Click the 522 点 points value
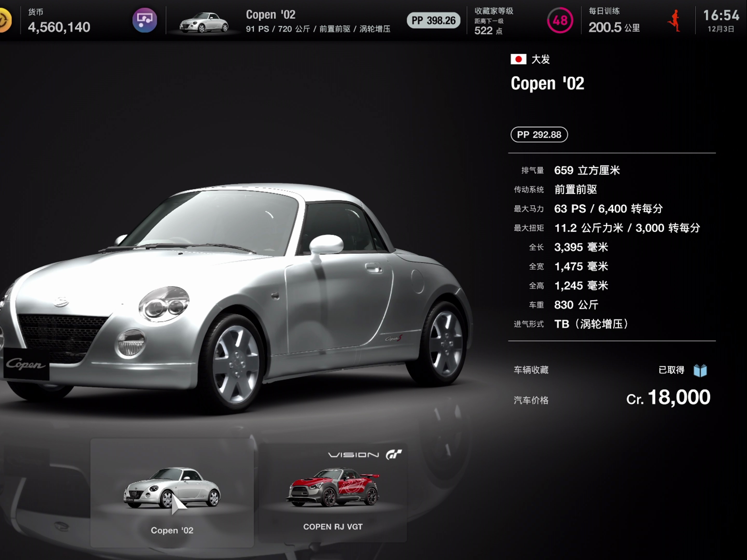 [488, 31]
